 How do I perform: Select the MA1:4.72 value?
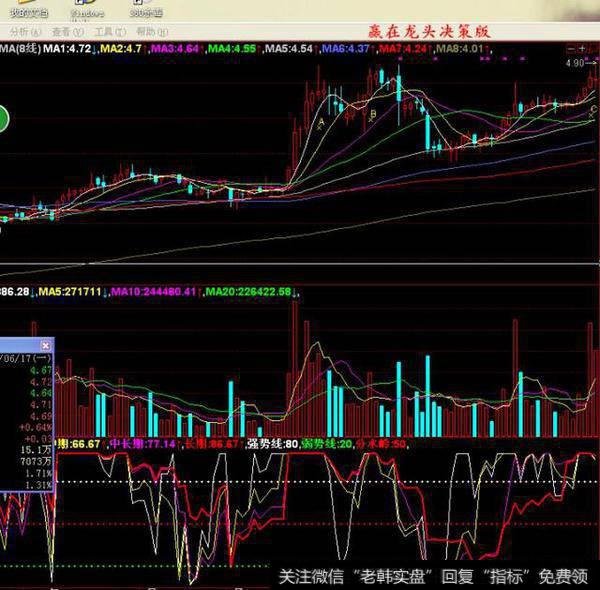point(67,49)
